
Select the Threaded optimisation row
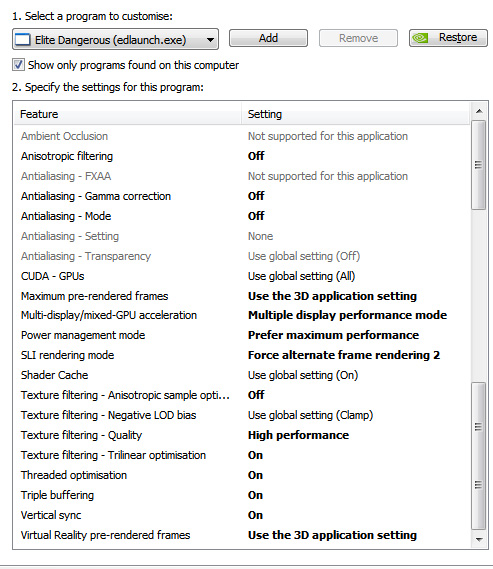coord(242,475)
